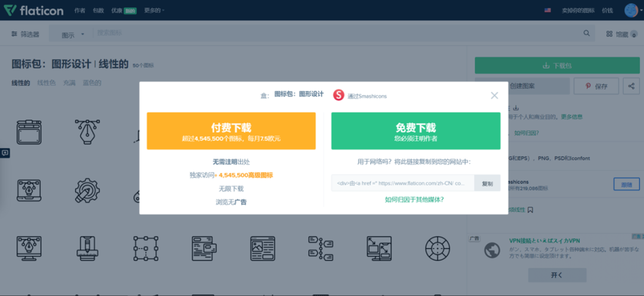Click the 4,545,500高级图标 text
Image resolution: width=644 pixels, height=296 pixels.
pos(246,175)
